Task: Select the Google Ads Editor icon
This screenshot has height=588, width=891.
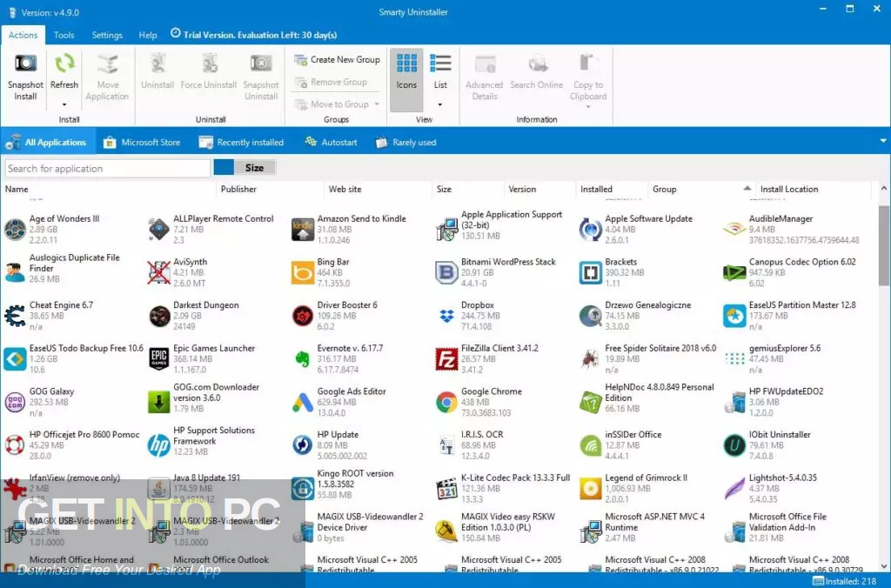Action: 303,402
